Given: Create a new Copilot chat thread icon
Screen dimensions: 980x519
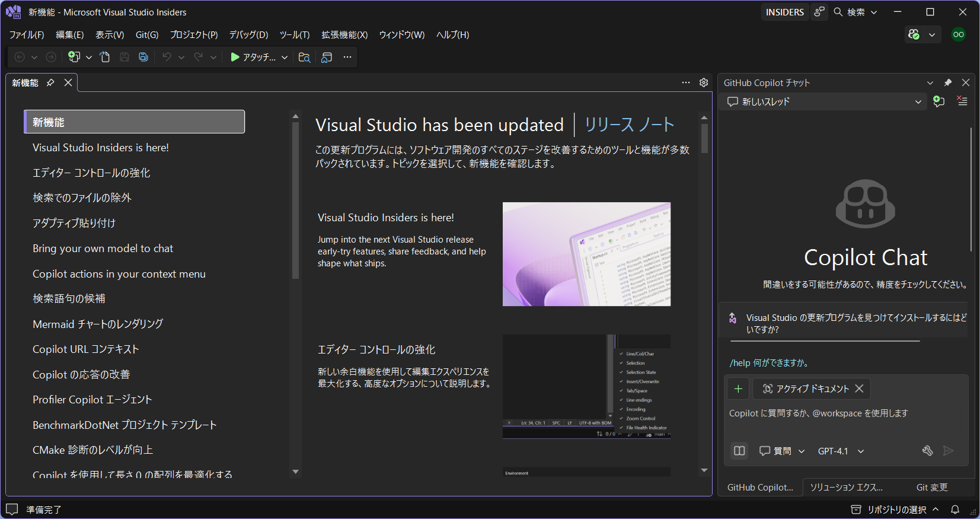Looking at the screenshot, I should [939, 101].
